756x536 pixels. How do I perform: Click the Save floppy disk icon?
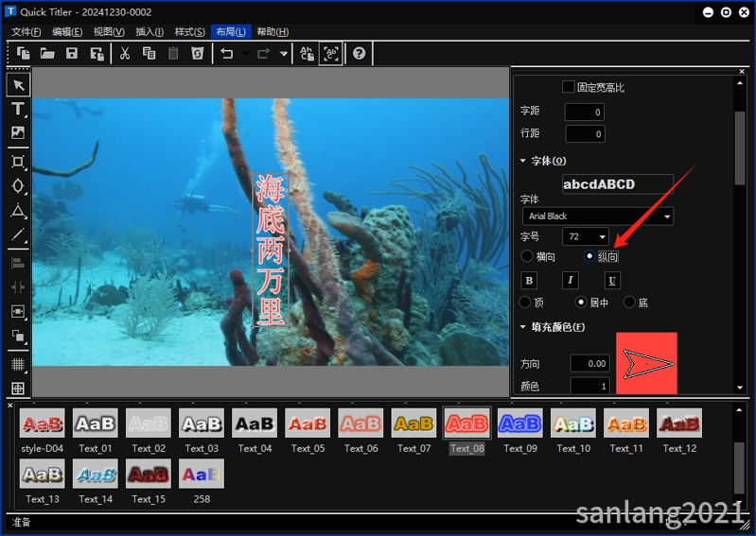click(72, 53)
